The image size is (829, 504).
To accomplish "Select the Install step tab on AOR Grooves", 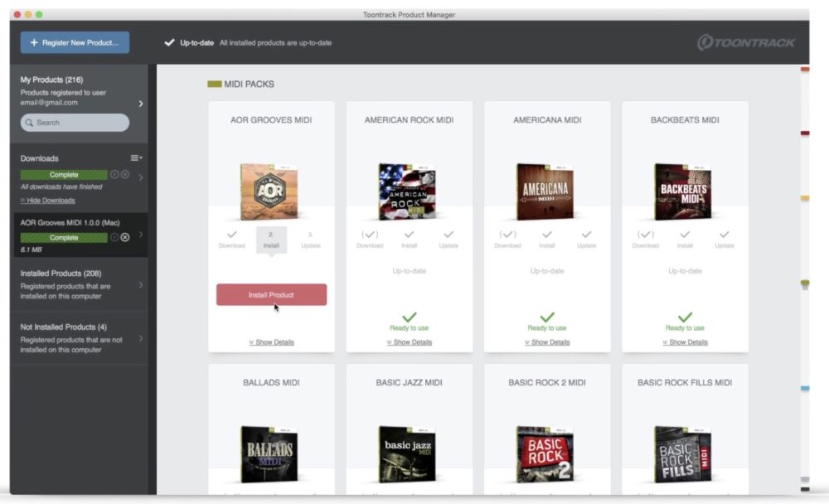I will point(271,240).
